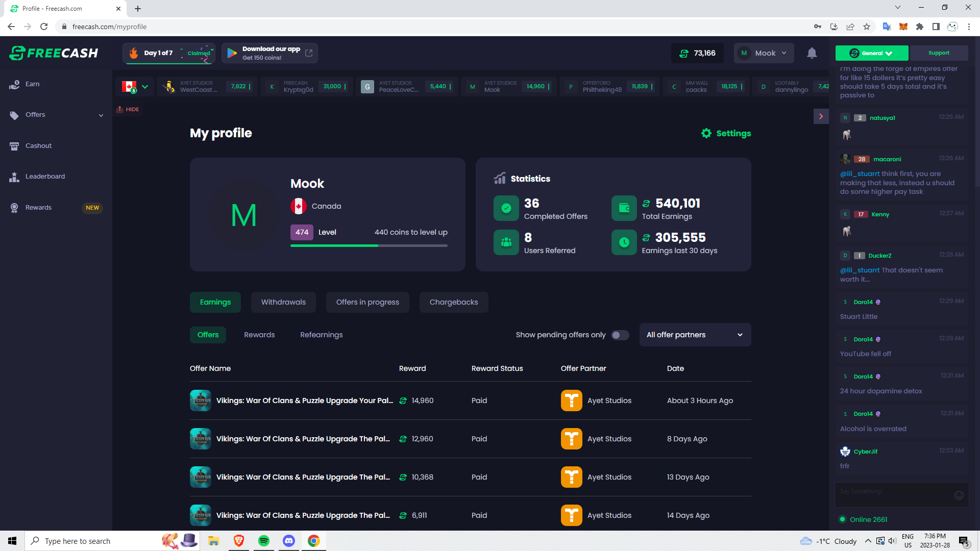Open emoji picker in chat box
The image size is (980, 551).
pos(959,495)
